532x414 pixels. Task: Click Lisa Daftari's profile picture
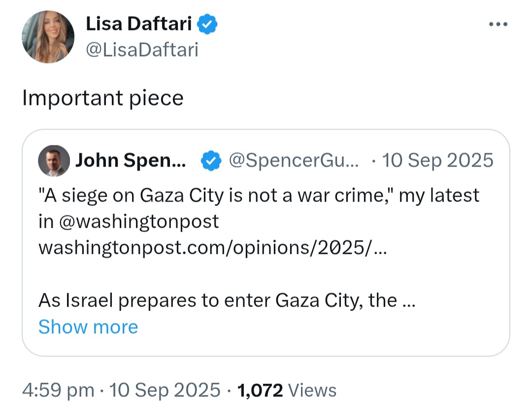pos(48,36)
